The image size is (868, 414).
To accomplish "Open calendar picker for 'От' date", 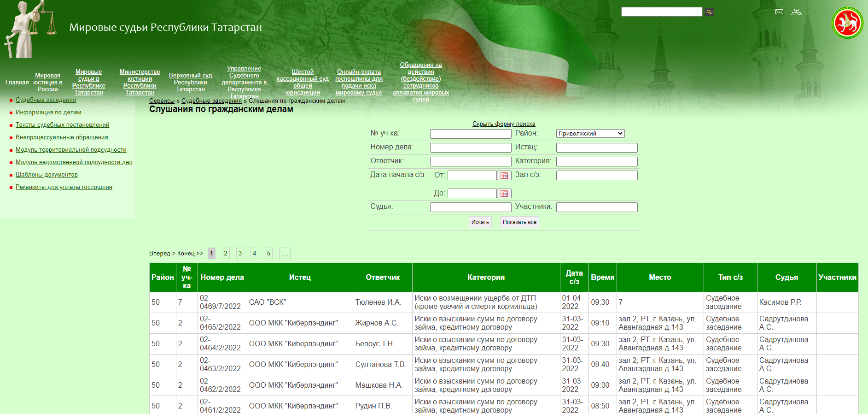I will click(x=504, y=176).
